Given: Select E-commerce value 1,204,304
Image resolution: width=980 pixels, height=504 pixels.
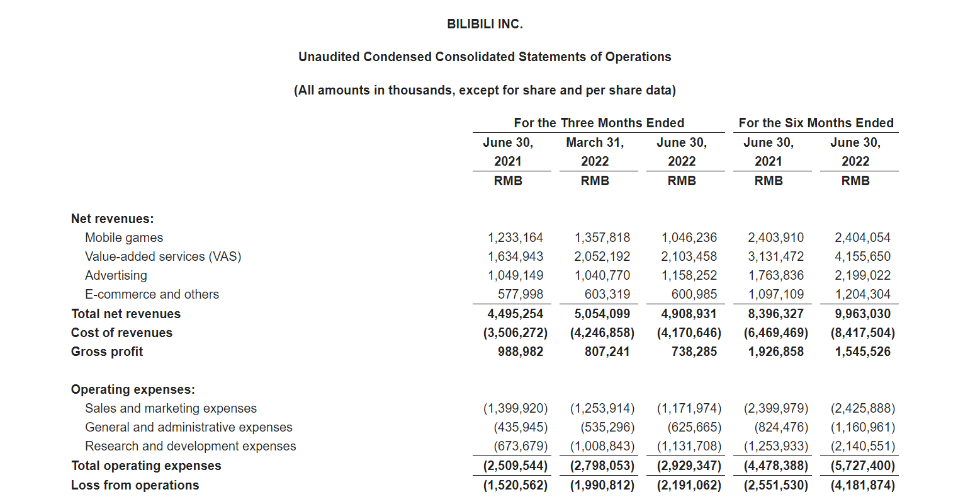Looking at the screenshot, I should tap(863, 294).
